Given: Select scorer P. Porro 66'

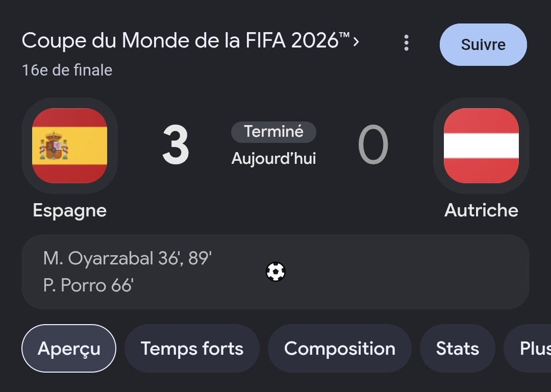Looking at the screenshot, I should point(88,285).
